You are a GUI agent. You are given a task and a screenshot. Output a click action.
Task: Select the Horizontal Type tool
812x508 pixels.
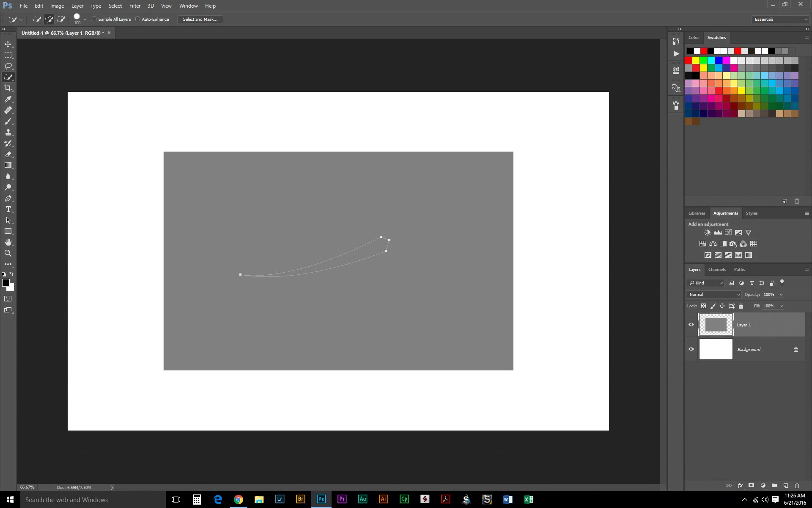pyautogui.click(x=8, y=210)
